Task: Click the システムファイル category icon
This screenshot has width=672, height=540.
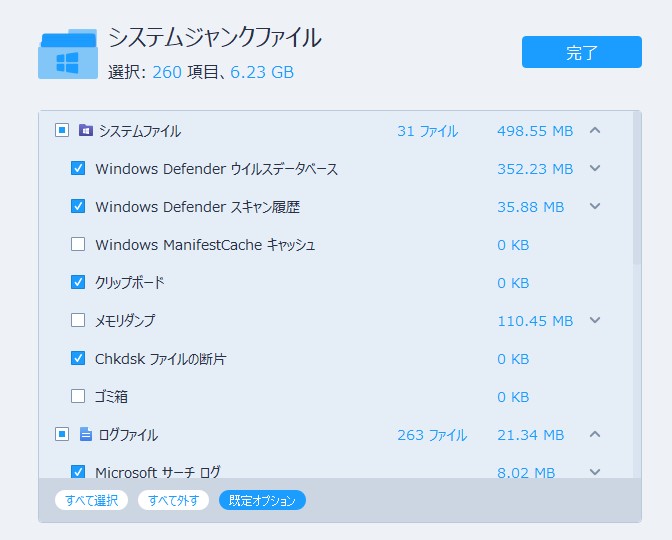Action: (x=86, y=130)
